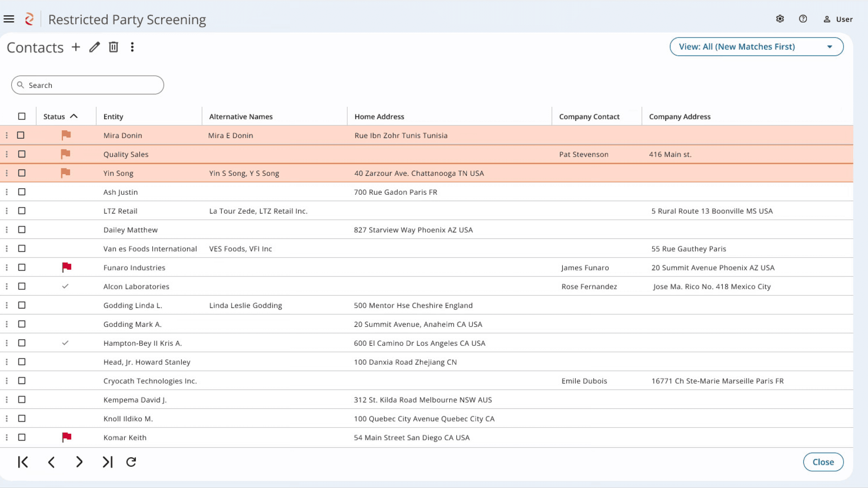This screenshot has width=868, height=488.
Task: Tick the checkbox for Funaro Industries
Action: (x=22, y=267)
